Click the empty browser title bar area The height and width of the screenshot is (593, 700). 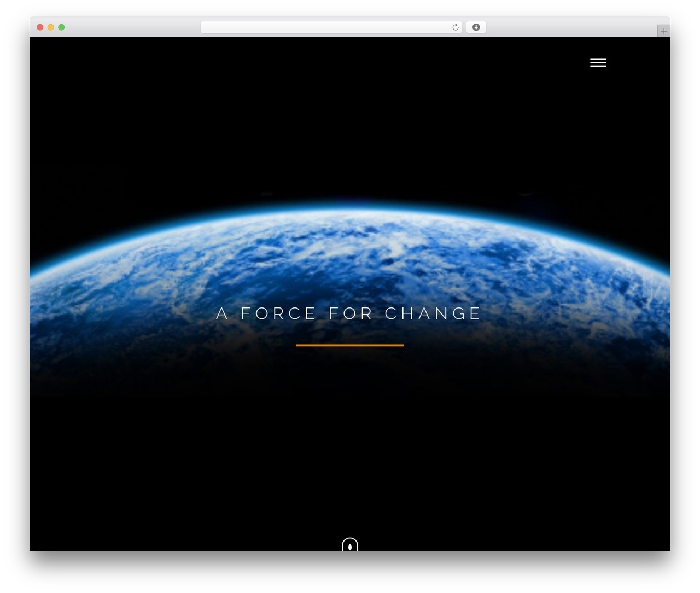[x=131, y=27]
